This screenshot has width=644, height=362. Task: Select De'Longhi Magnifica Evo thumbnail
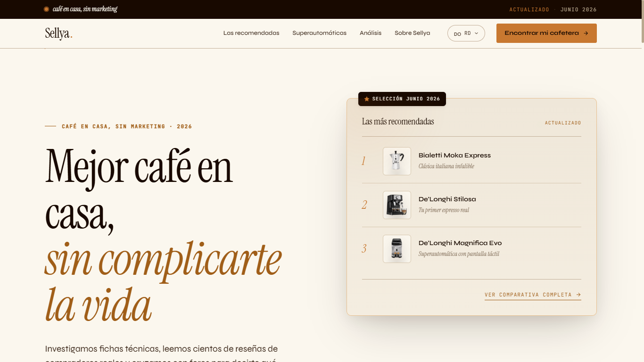click(x=397, y=249)
